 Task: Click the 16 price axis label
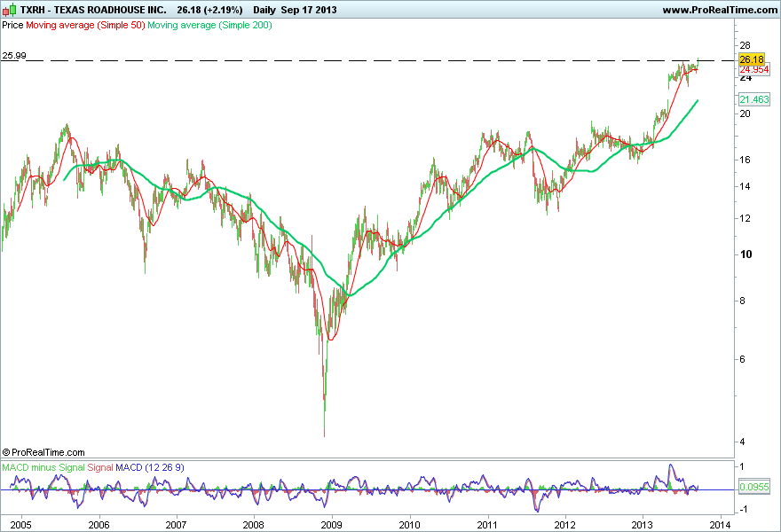click(x=745, y=160)
